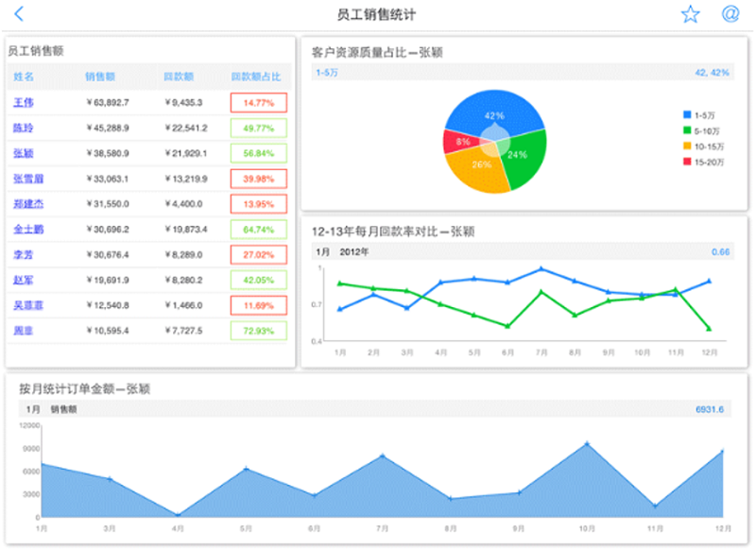
Task: Open employee 张颖's details link
Action: (x=24, y=153)
